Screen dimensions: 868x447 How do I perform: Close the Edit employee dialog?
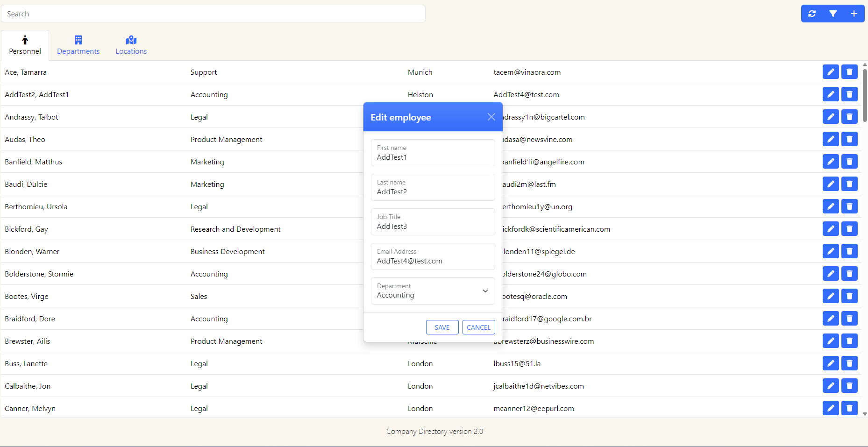tap(491, 117)
